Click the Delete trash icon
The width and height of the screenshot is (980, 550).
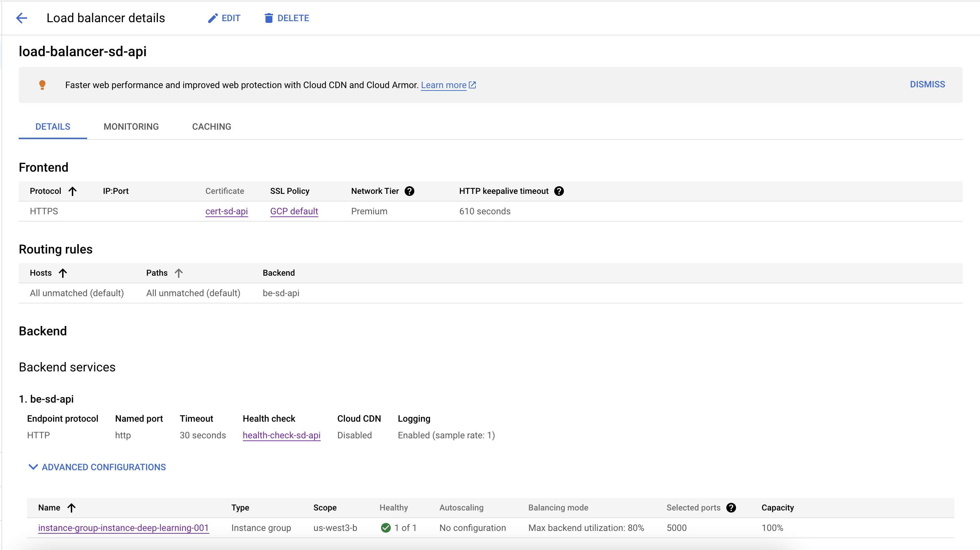269,18
